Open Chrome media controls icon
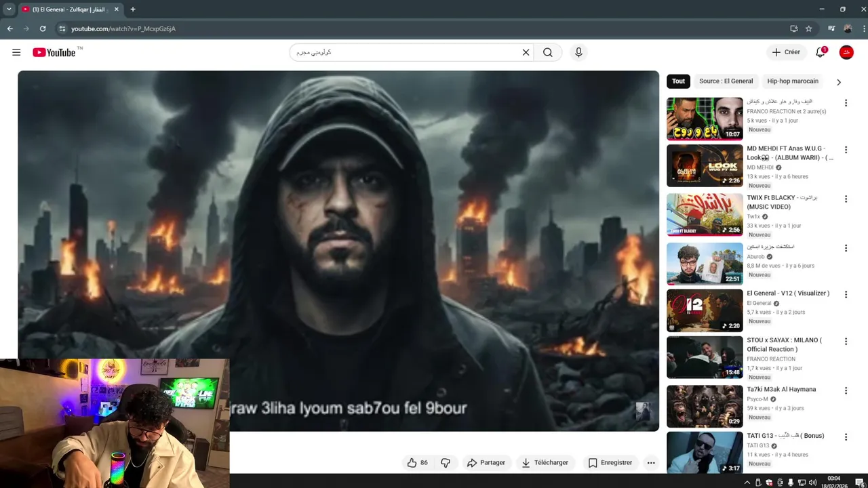 pos(831,28)
